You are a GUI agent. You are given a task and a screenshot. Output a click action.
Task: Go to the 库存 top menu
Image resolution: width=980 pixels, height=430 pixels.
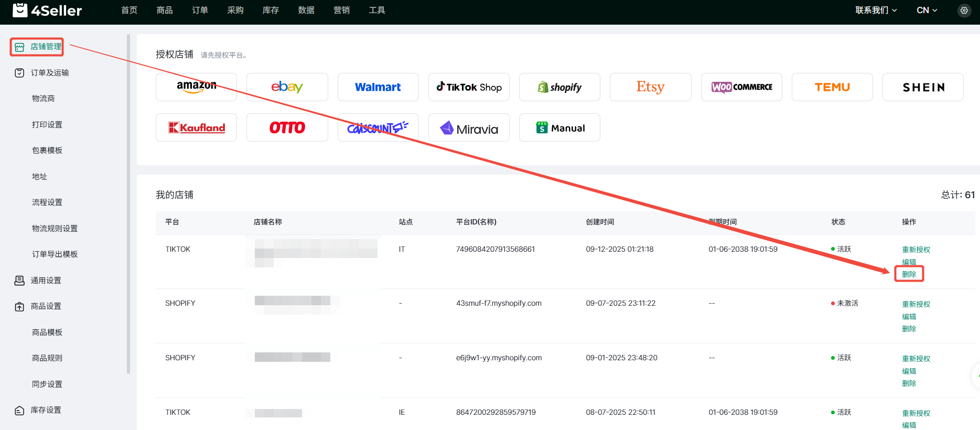pos(271,10)
